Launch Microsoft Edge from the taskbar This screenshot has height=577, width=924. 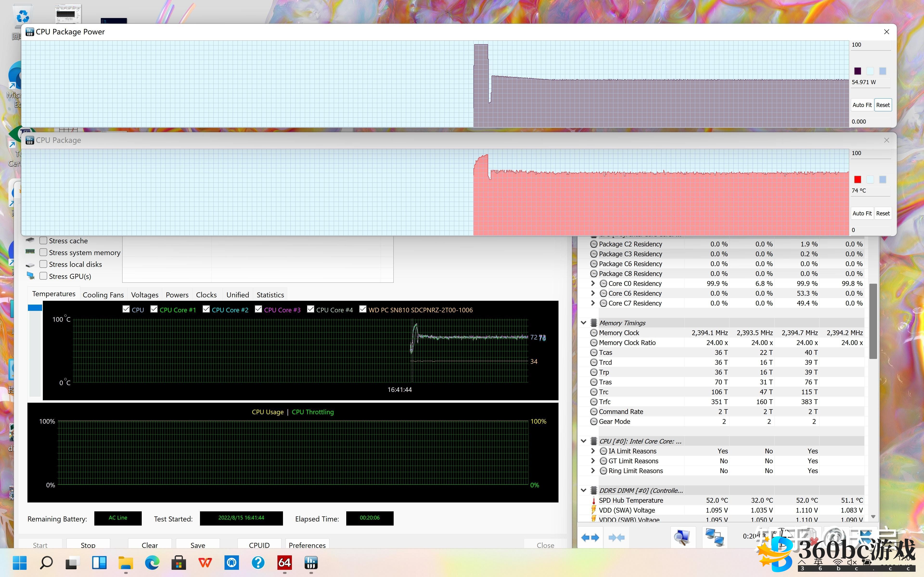pyautogui.click(x=152, y=563)
